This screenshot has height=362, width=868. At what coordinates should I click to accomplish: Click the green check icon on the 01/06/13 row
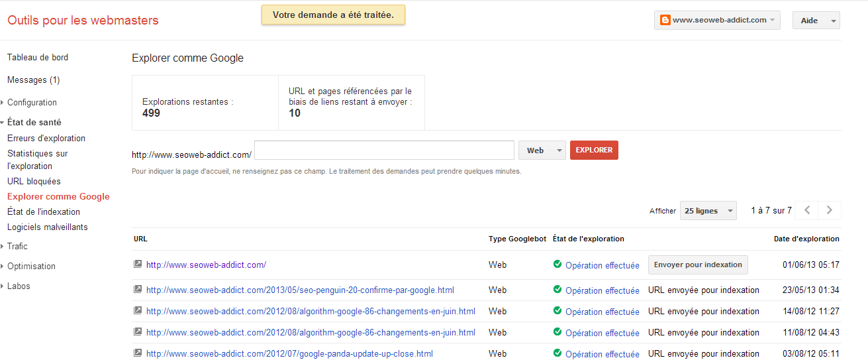pyautogui.click(x=557, y=264)
